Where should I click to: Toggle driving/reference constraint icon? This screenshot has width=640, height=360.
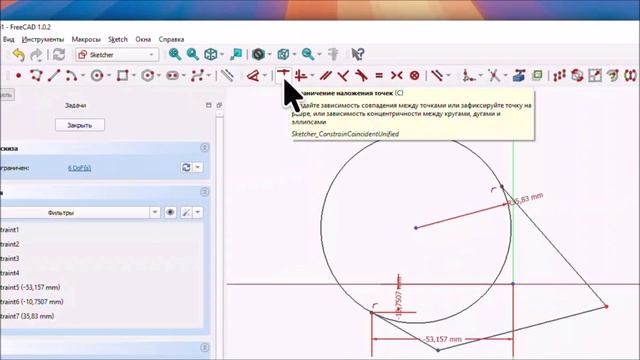click(437, 76)
